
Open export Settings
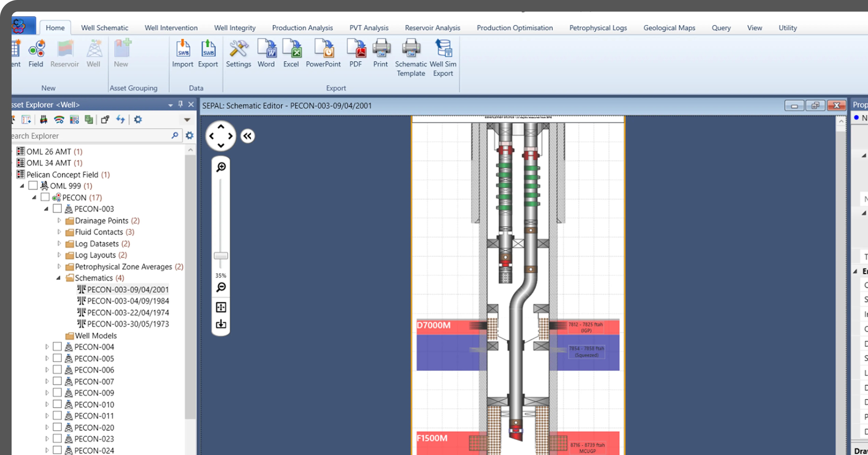point(238,54)
